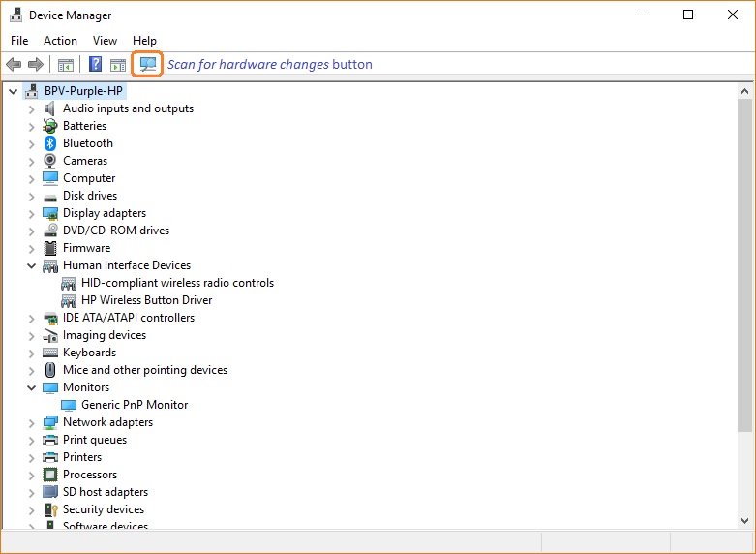Collapse the Human Interface Devices category
The image size is (756, 554).
pyautogui.click(x=31, y=266)
